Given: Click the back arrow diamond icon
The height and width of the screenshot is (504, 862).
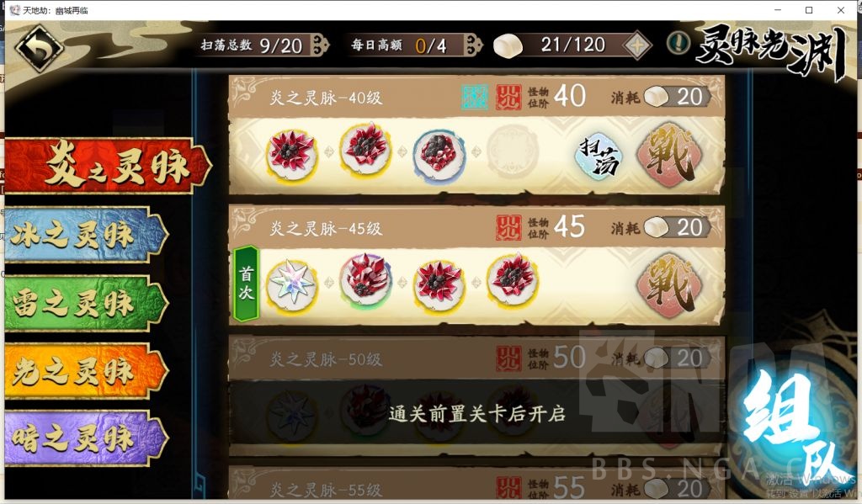Looking at the screenshot, I should pos(39,48).
